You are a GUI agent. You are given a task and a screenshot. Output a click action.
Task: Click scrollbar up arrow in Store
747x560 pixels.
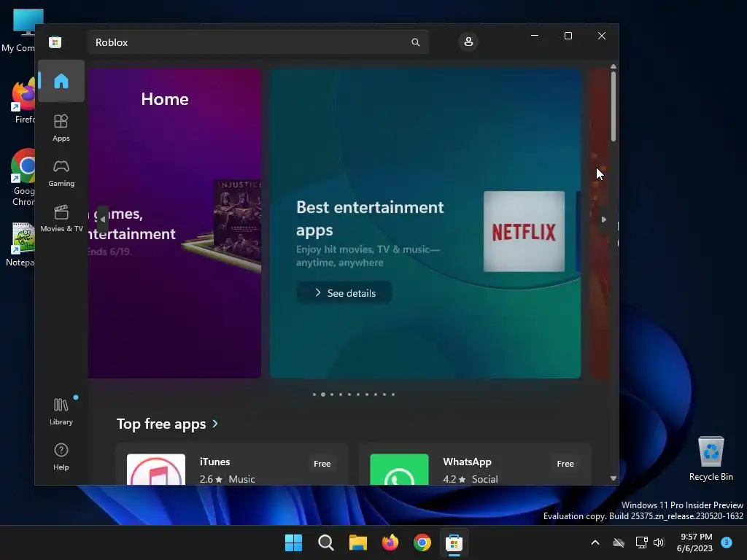pos(613,66)
